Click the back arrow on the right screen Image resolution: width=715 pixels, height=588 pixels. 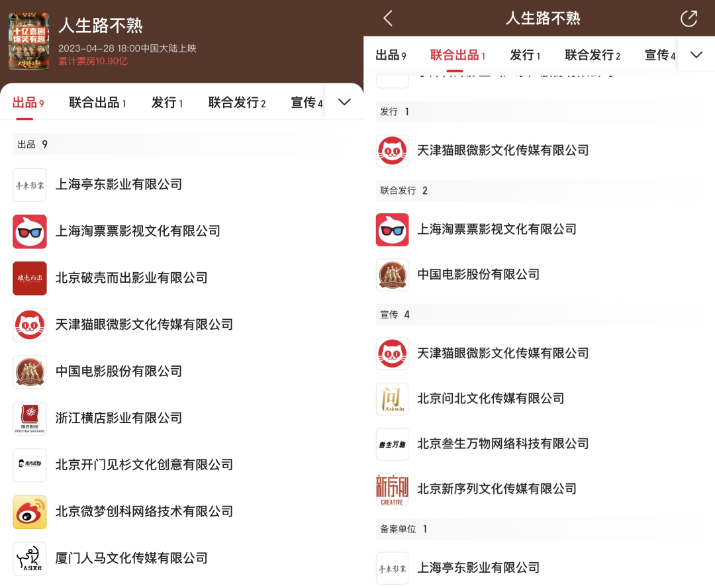[388, 19]
